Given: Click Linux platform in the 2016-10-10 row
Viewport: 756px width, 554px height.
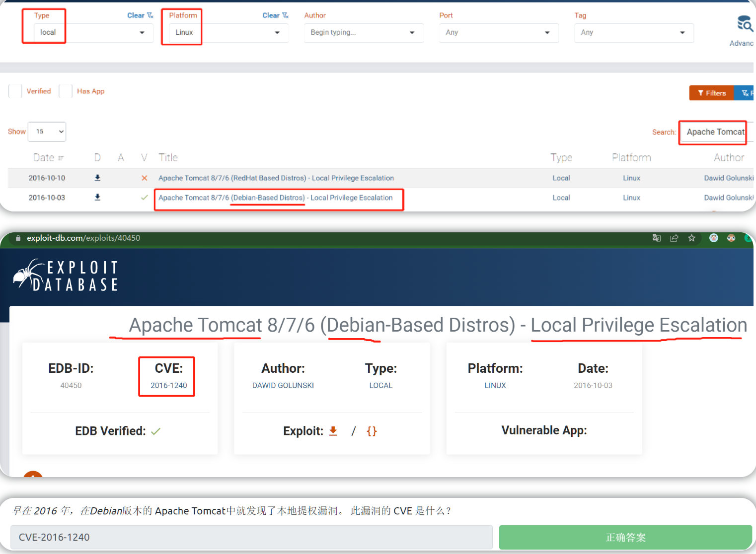Looking at the screenshot, I should tap(631, 178).
